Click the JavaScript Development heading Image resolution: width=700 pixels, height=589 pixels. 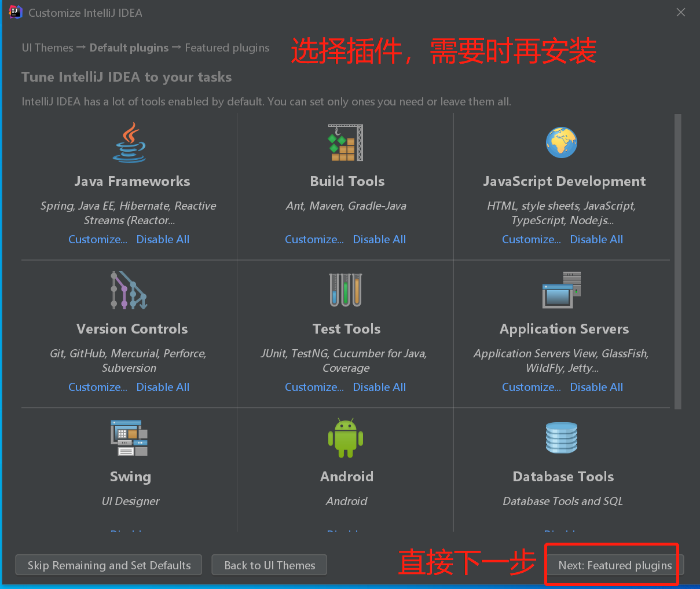[x=565, y=181]
